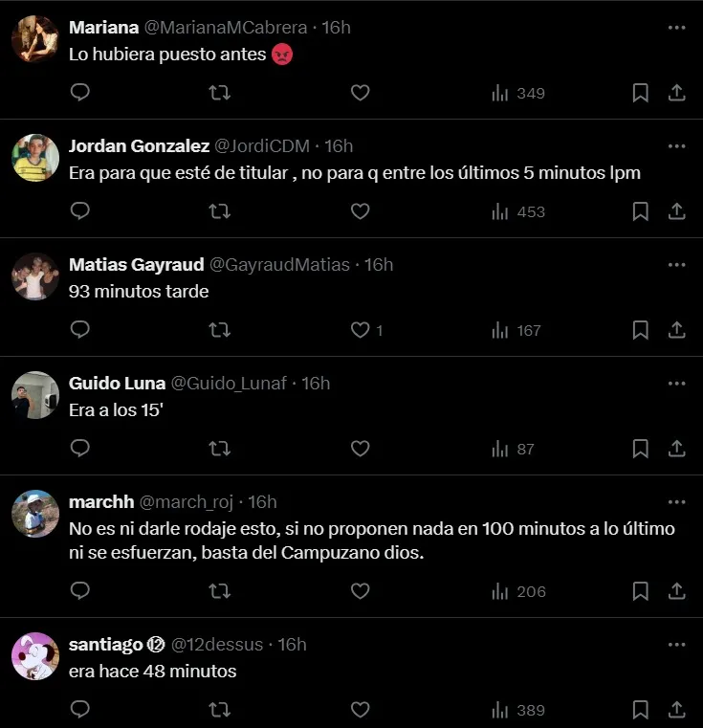Viewport: 703px width, 728px height.
Task: Open more options for Mariana's tweet
Action: [x=676, y=28]
